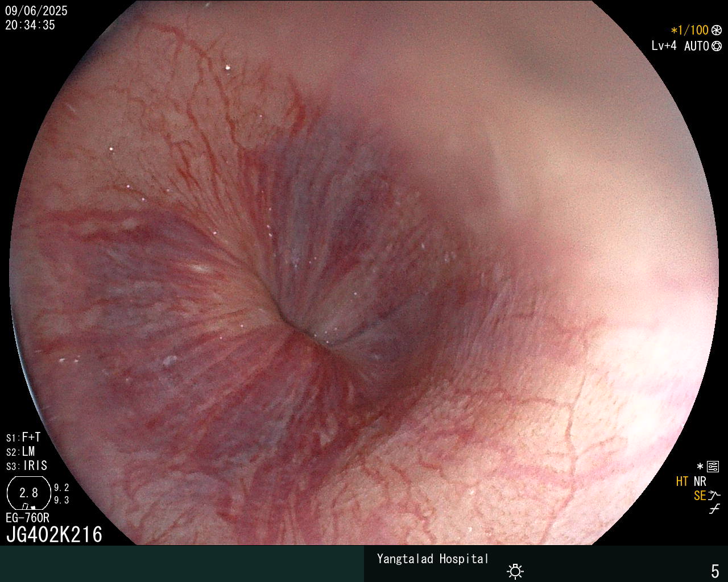The width and height of the screenshot is (728, 582).
Task: Click the scope model EG-760R
Action: 27,518
